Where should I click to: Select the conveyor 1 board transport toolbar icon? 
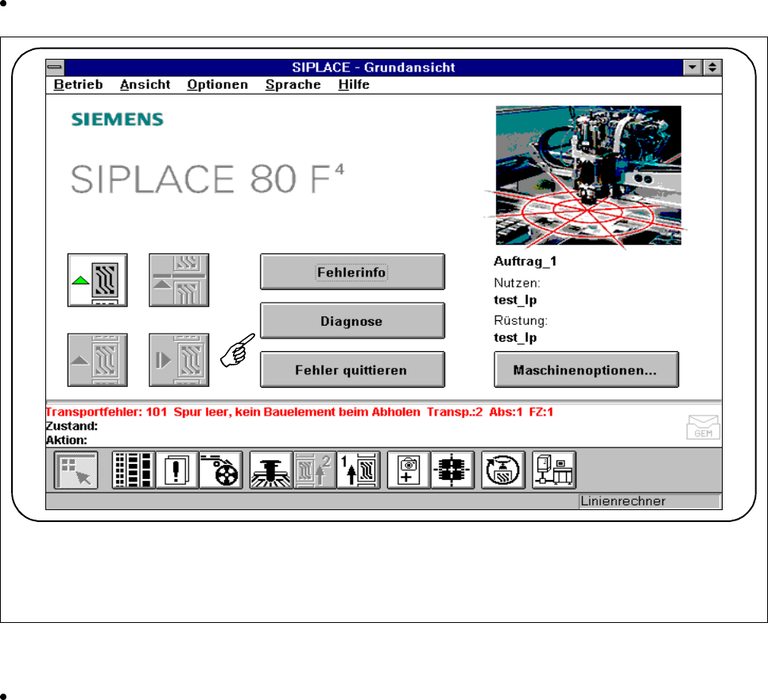359,470
